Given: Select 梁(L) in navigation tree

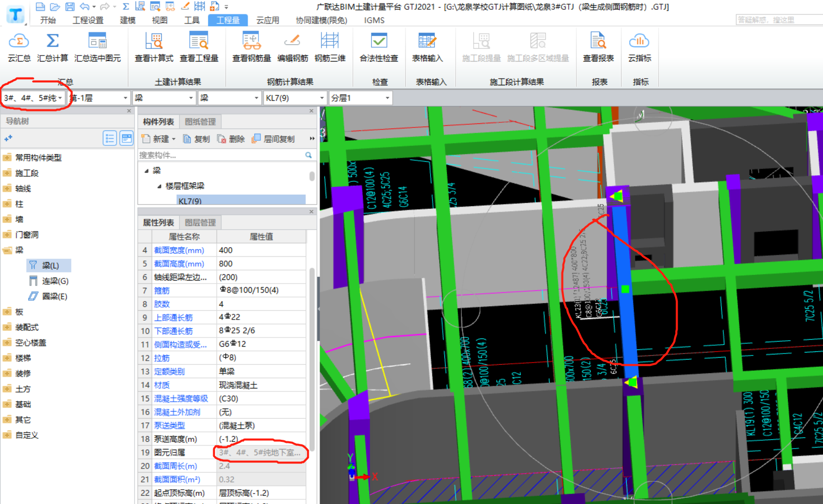Looking at the screenshot, I should click(50, 265).
